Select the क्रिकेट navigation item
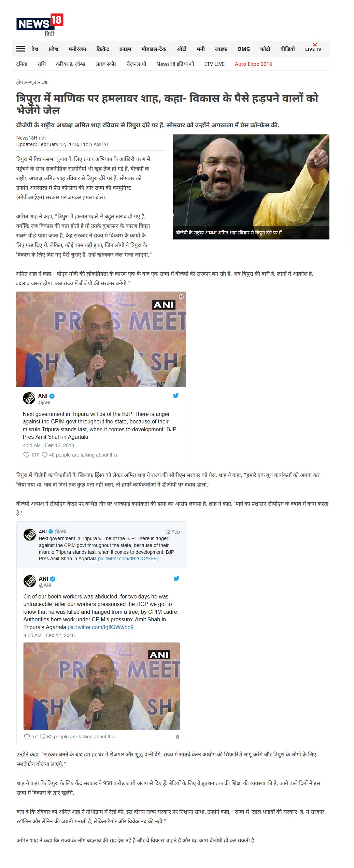The image size is (354, 868). click(103, 49)
